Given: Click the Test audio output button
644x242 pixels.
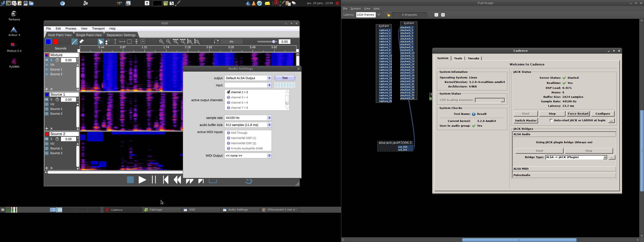Looking at the screenshot, I should (x=285, y=78).
